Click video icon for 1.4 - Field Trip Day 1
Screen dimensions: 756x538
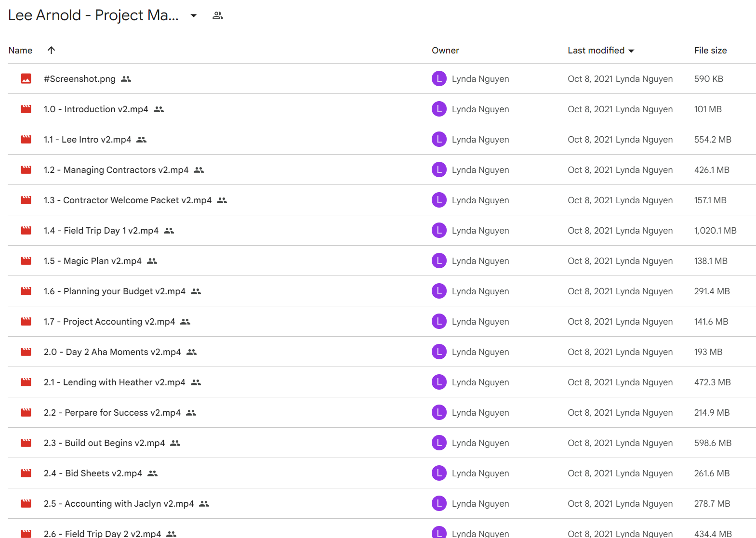(26, 230)
